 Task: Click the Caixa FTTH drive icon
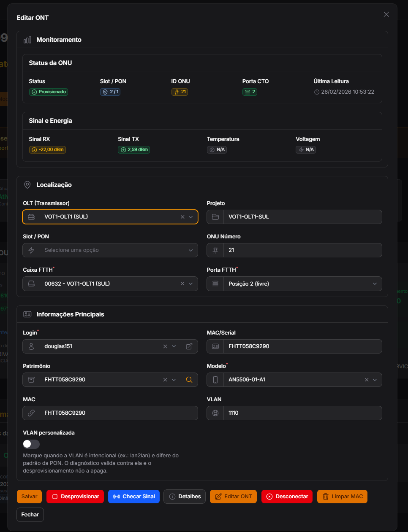[x=31, y=284]
